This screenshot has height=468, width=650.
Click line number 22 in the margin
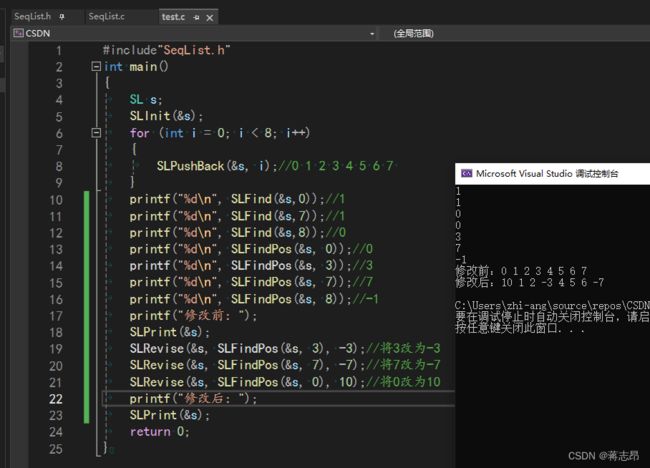(56, 399)
